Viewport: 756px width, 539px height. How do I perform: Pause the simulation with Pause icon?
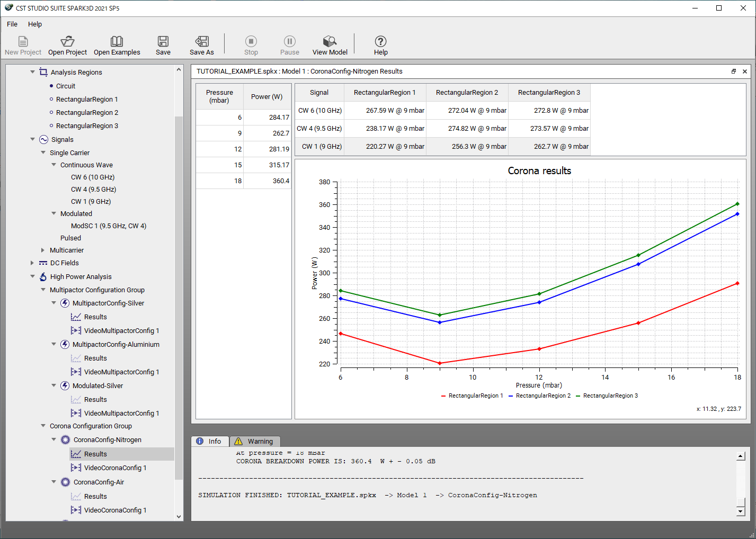[290, 41]
